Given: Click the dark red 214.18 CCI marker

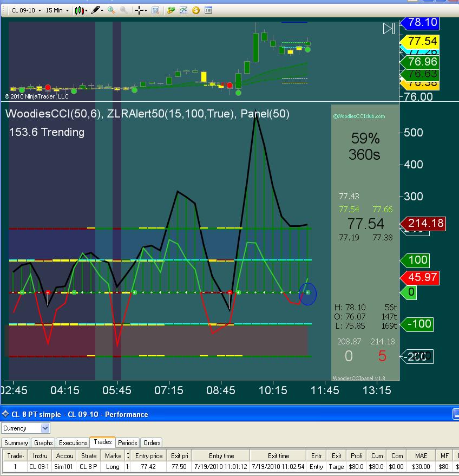Looking at the screenshot, I should coord(423,224).
